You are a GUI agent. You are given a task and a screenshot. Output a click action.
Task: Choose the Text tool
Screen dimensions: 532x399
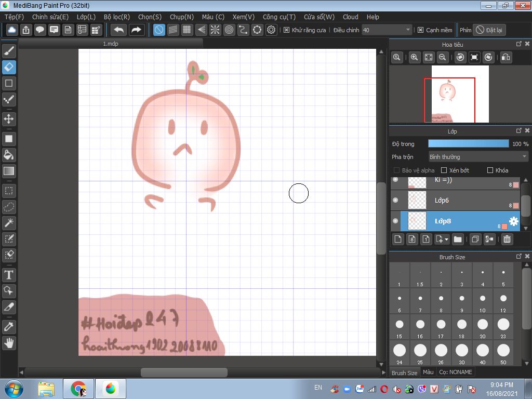tap(9, 274)
